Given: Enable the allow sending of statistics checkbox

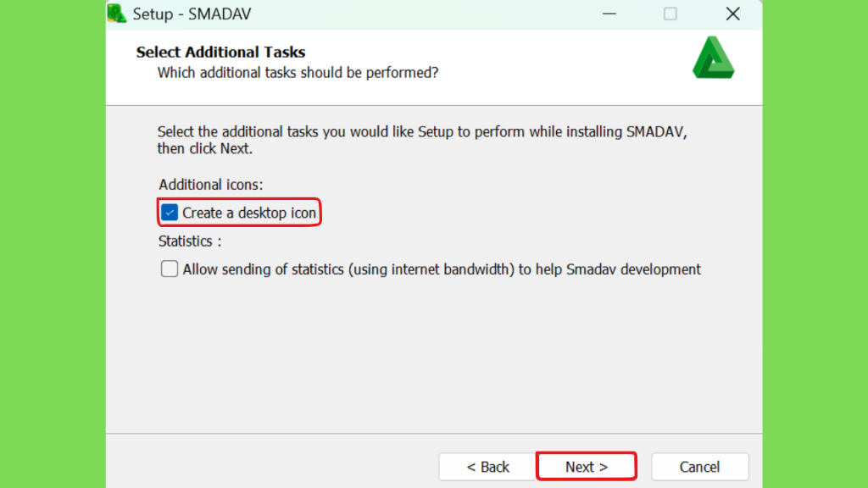Looking at the screenshot, I should pos(170,269).
